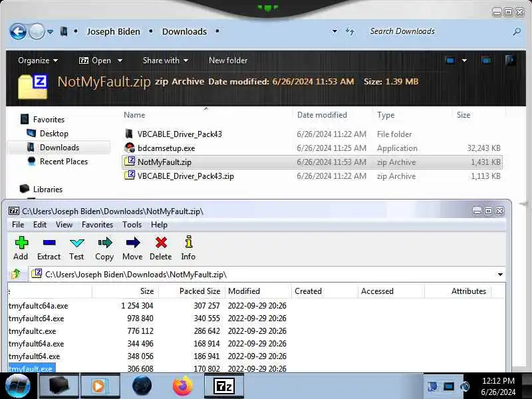
Task: Sort 7-Zip list by Packed Size
Action: click(199, 291)
